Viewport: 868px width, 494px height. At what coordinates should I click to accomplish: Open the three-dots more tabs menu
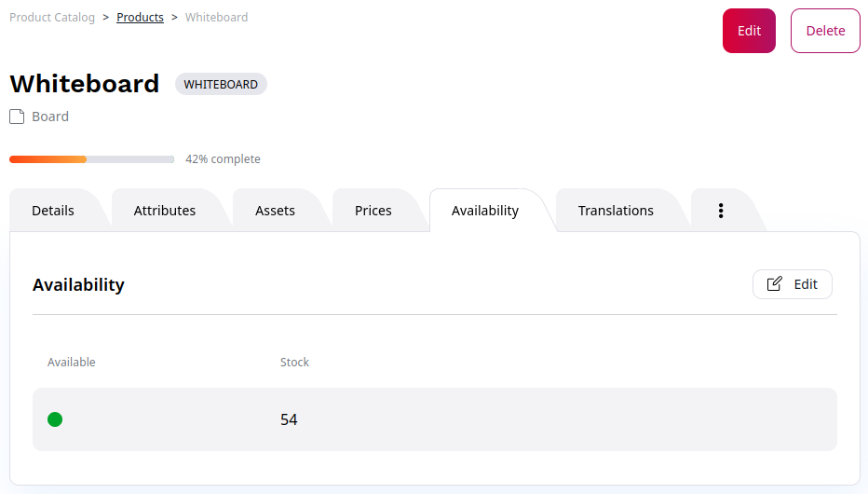pos(721,211)
